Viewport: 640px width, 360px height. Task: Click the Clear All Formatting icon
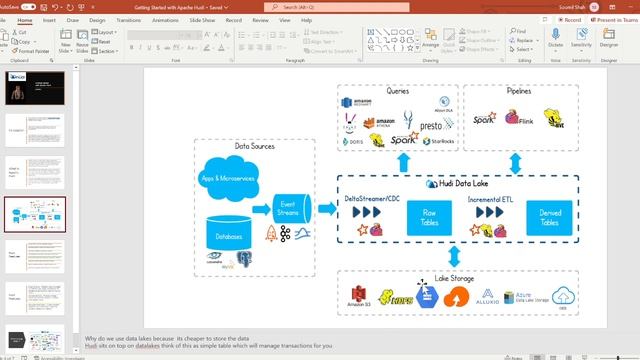(x=227, y=36)
